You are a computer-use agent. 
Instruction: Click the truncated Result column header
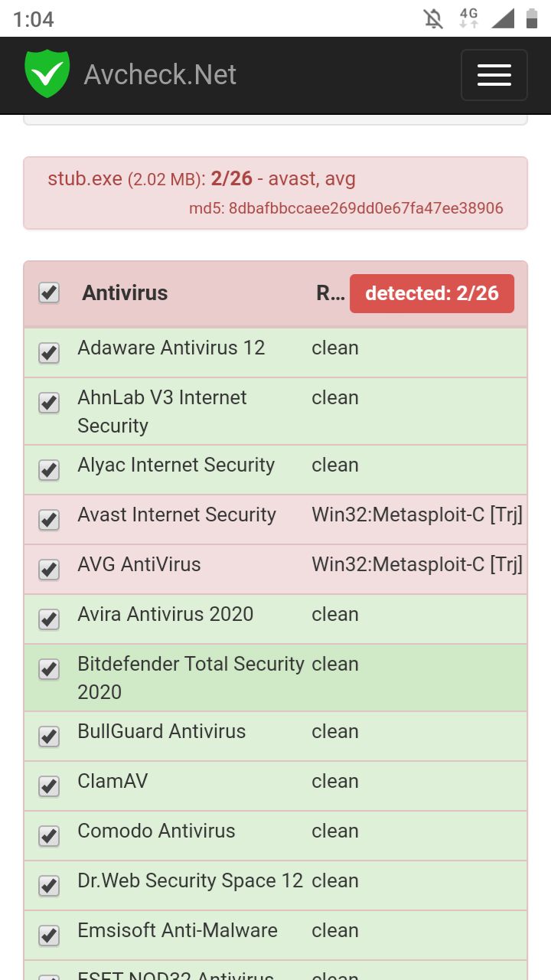[331, 293]
